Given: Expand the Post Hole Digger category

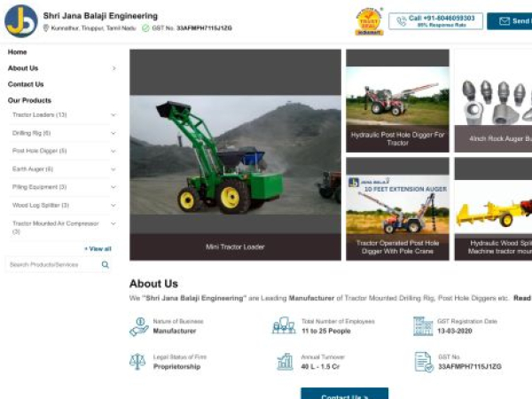Looking at the screenshot, I should point(113,151).
